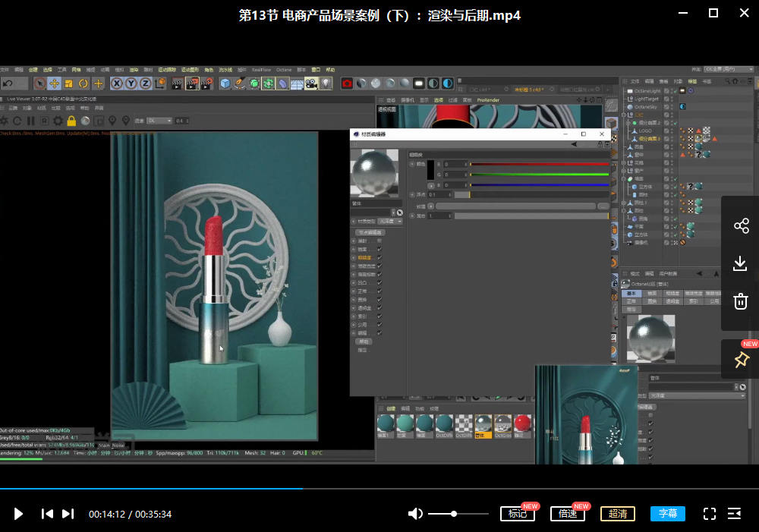759x532 pixels.
Task: Open the 超清 video quality selector
Action: [x=618, y=514]
